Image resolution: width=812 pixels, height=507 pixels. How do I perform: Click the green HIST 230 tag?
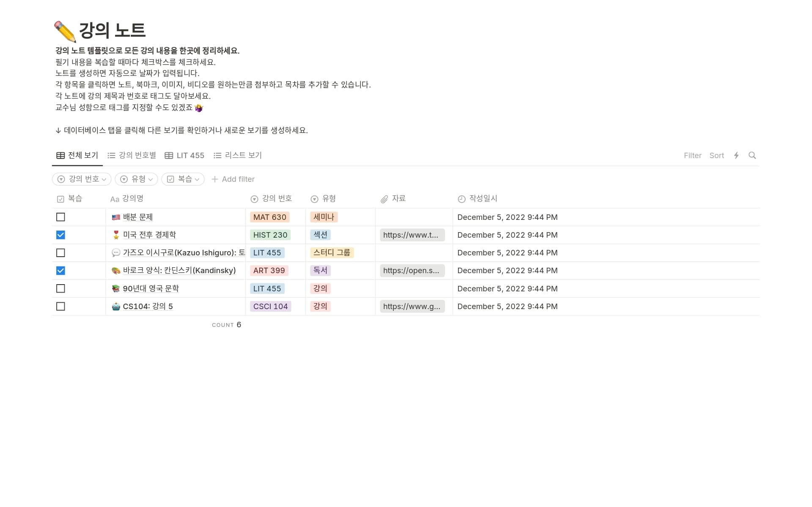tap(270, 235)
